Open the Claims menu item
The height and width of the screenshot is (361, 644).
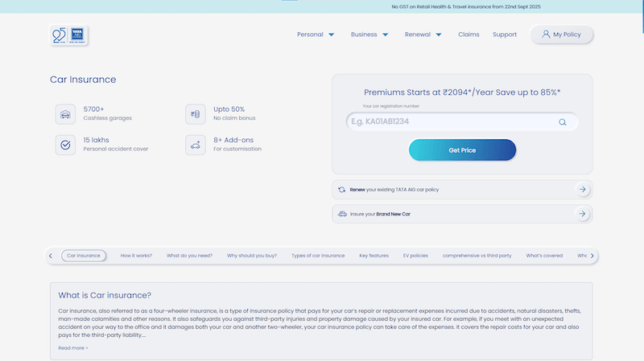[469, 35]
